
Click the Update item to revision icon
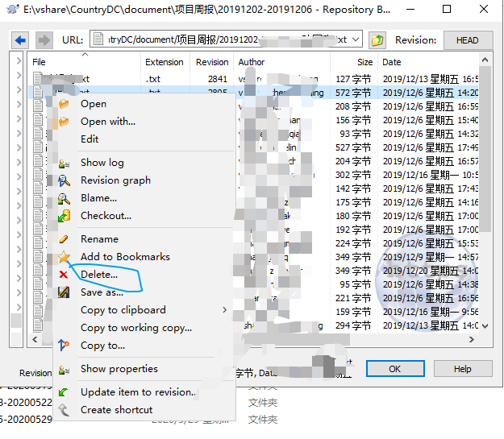coord(64,392)
